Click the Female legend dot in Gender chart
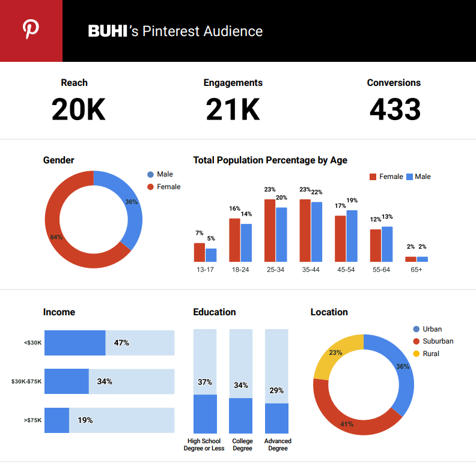This screenshot has width=476, height=463. point(150,187)
